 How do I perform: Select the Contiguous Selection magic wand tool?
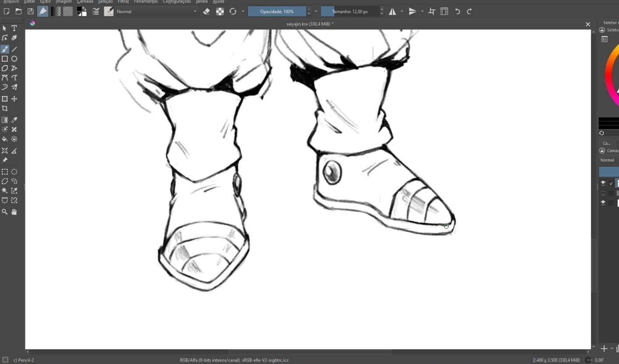(5, 191)
